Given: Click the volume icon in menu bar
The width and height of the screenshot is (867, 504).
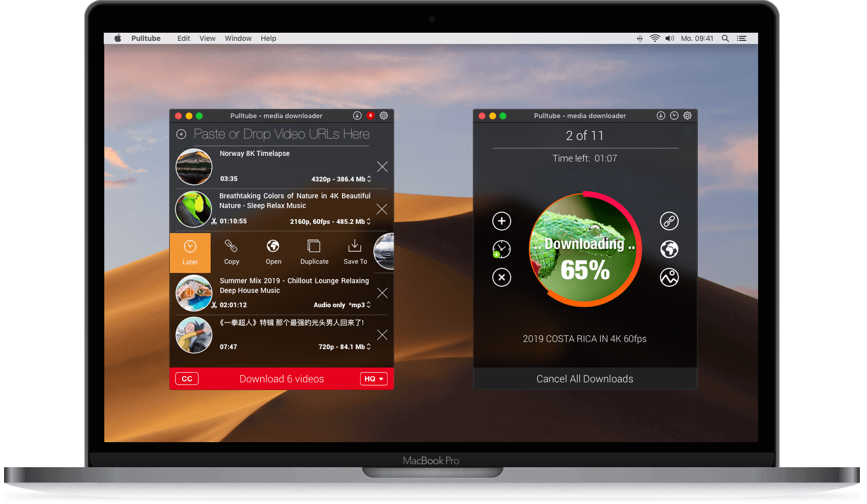Looking at the screenshot, I should click(670, 38).
